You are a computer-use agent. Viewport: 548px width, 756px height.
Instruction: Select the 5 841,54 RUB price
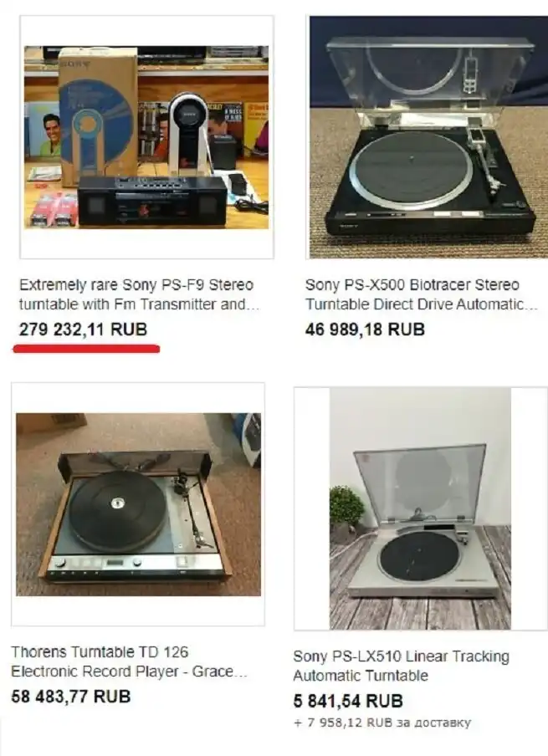coord(348,701)
